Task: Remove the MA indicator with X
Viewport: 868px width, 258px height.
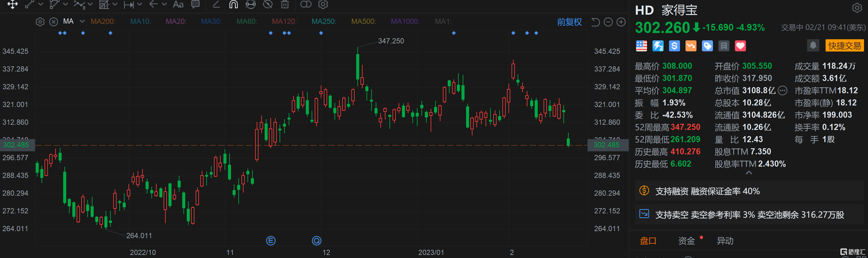Action: tap(54, 22)
